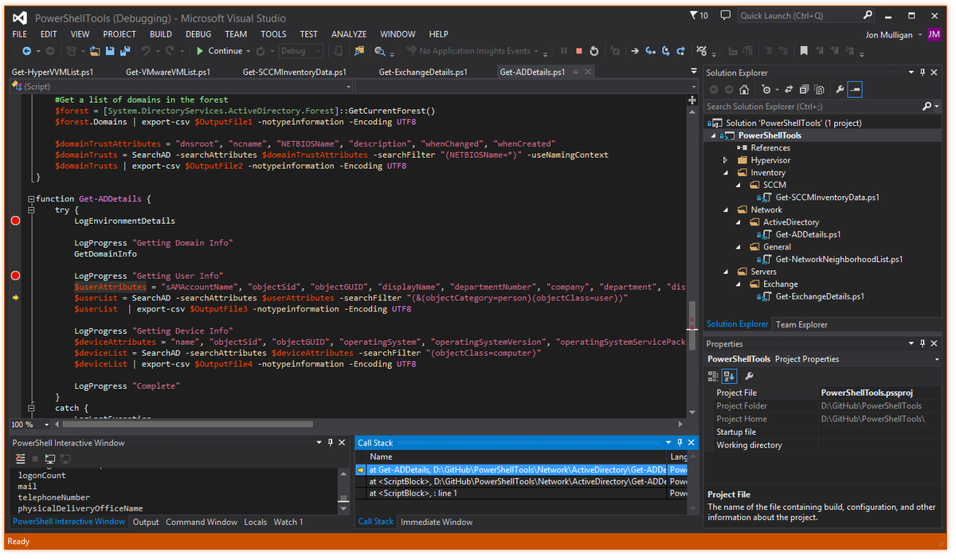Image resolution: width=956 pixels, height=560 pixels.
Task: Toggle Alphabetical sort in Properties panel
Action: tap(729, 376)
